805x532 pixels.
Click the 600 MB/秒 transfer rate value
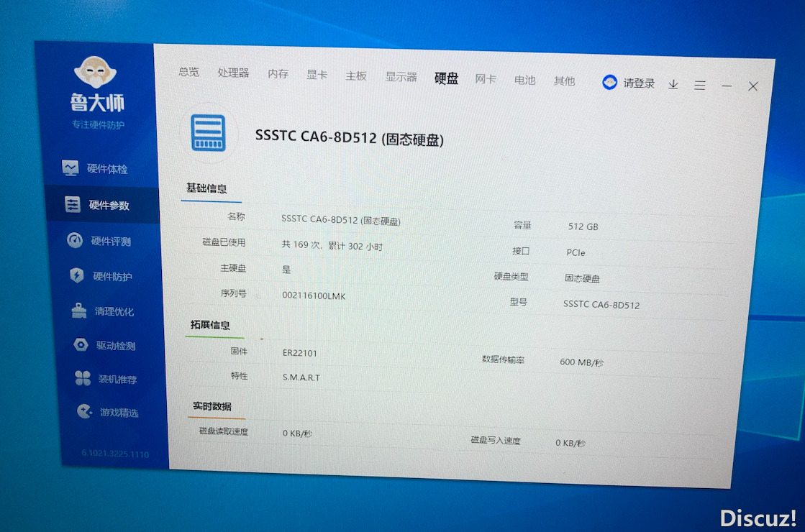[x=582, y=362]
